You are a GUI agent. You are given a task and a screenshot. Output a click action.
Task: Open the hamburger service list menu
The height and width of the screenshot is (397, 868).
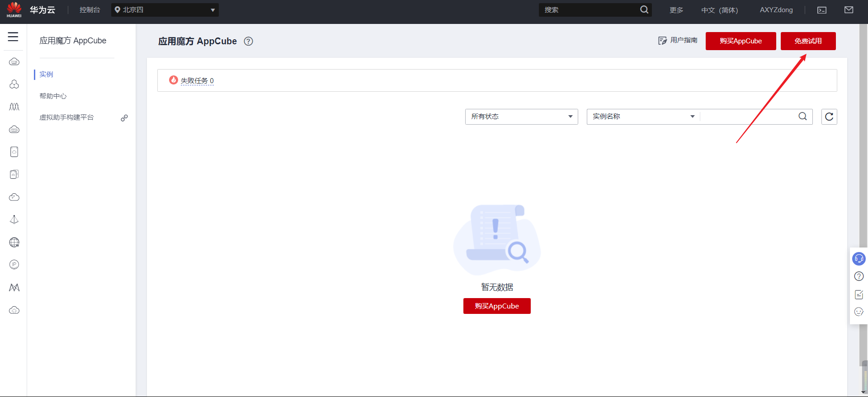tap(13, 37)
